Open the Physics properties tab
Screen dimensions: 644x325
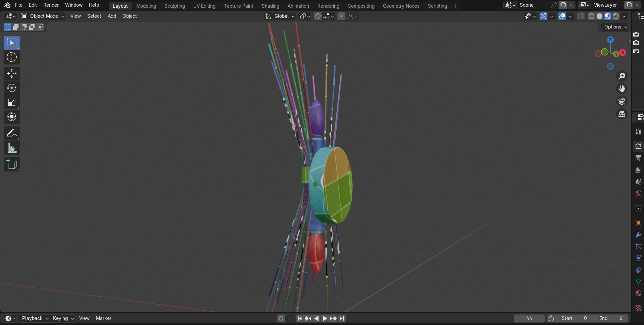[638, 258]
